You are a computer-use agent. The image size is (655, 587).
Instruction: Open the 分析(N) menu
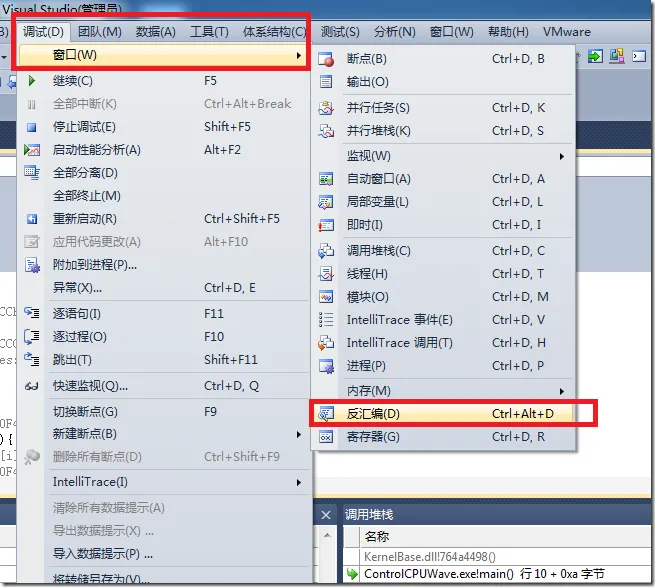pyautogui.click(x=394, y=32)
